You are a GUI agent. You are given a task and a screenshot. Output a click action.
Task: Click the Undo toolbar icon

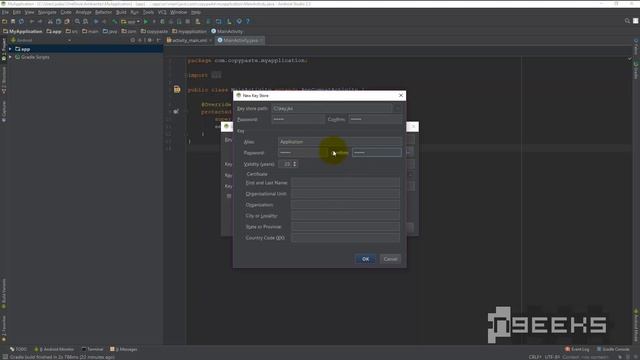pyautogui.click(x=32, y=21)
